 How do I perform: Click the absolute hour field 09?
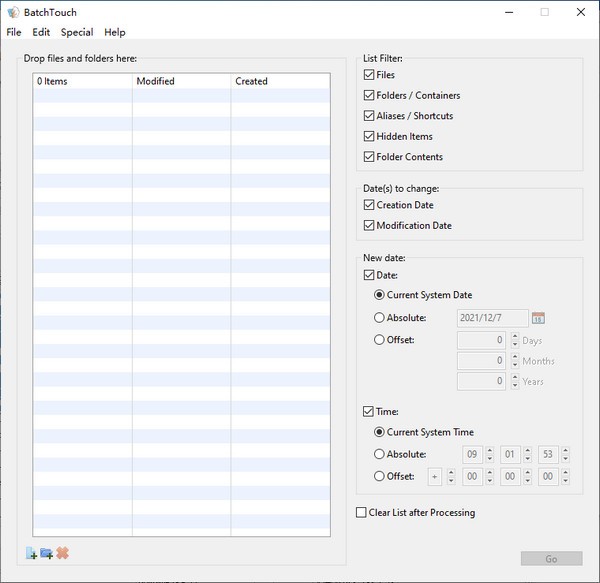472,454
